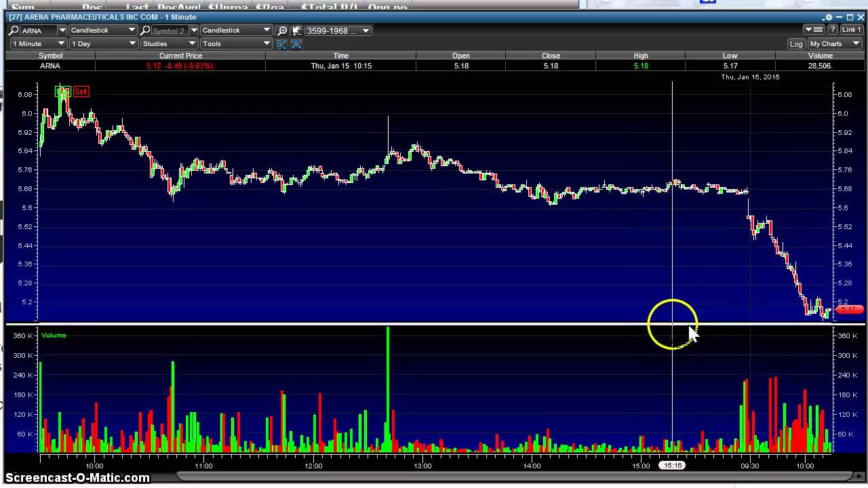Click the vertical scale arrows icon beside Tools
868x488 pixels.
pos(283,44)
